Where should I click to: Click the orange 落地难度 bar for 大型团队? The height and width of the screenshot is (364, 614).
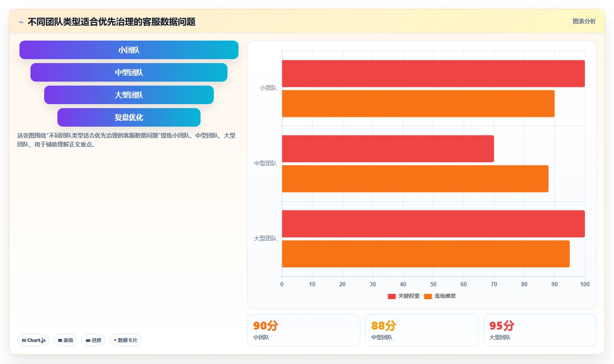click(x=426, y=254)
